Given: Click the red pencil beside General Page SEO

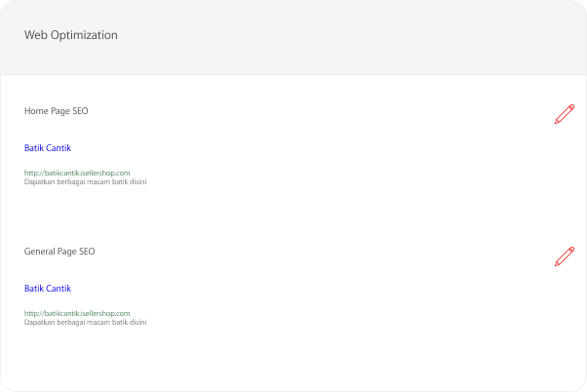Looking at the screenshot, I should pos(565,256).
